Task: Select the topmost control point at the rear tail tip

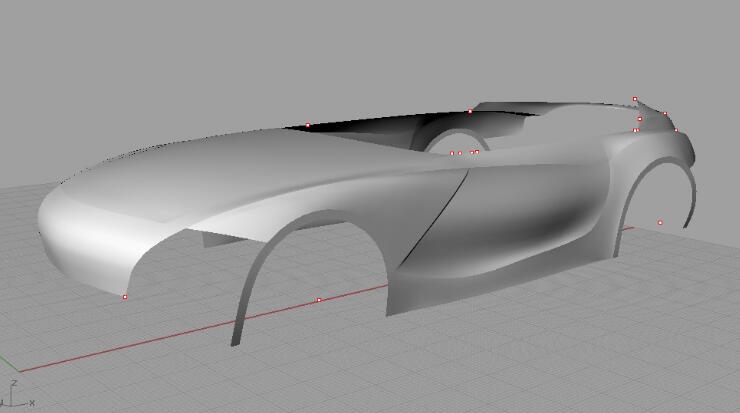Action: [635, 99]
